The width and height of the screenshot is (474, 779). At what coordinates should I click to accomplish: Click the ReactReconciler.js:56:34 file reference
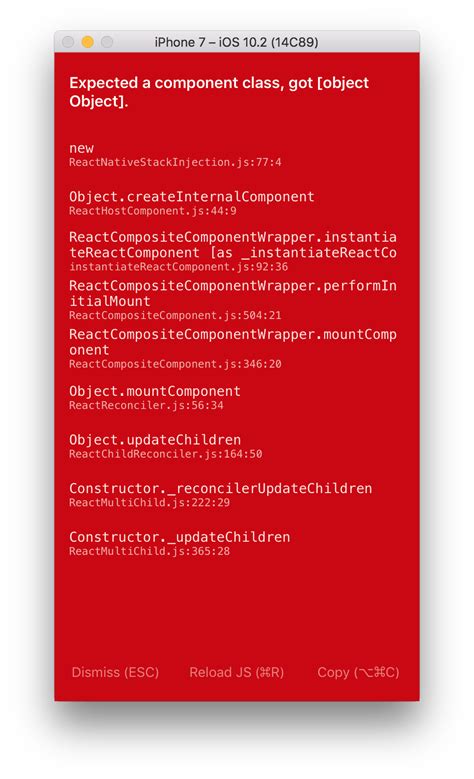coord(146,405)
